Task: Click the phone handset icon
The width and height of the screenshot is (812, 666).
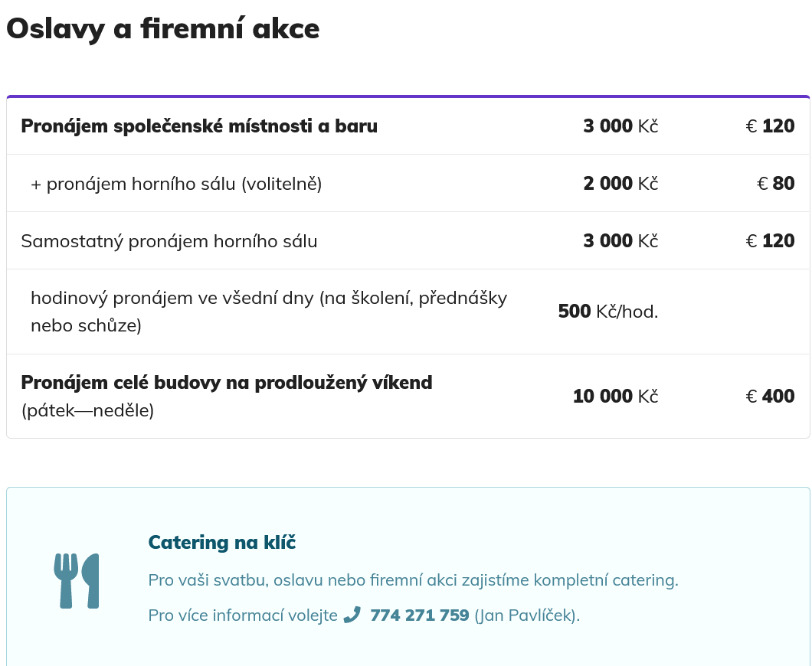Action: click(x=352, y=615)
